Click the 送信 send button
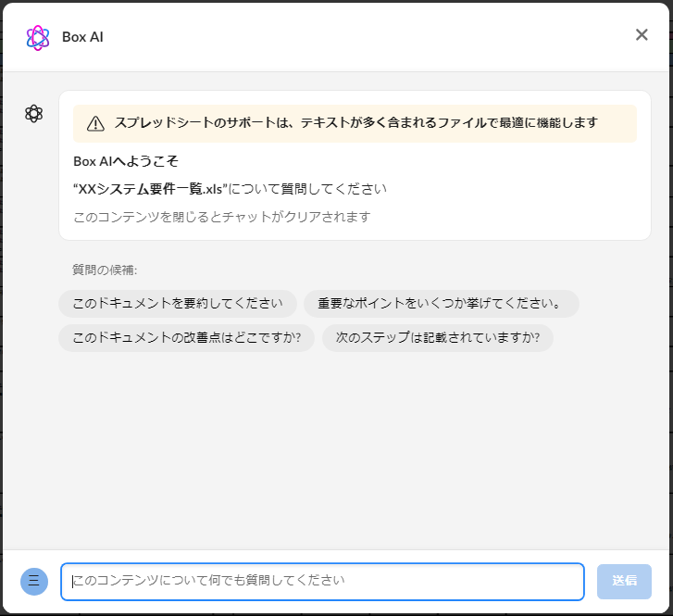This screenshot has width=673, height=616. click(x=624, y=581)
